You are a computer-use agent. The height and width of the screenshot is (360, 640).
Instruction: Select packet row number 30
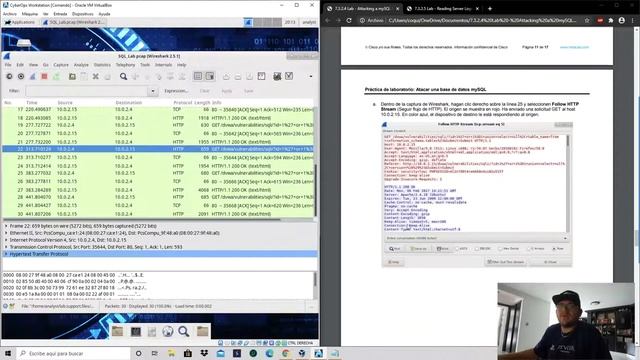click(158, 214)
